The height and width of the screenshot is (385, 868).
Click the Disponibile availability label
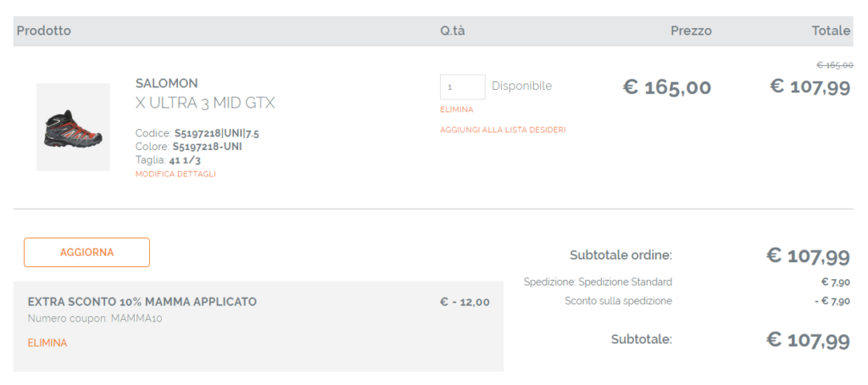[521, 86]
